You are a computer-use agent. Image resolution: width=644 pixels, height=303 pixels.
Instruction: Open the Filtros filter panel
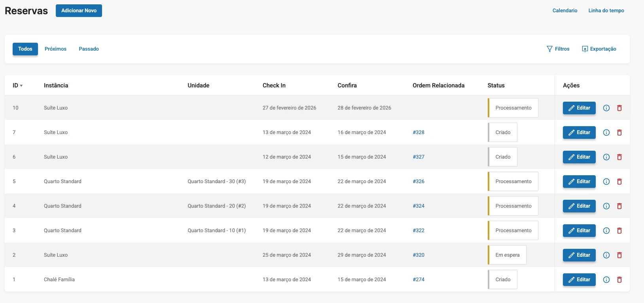pos(558,49)
